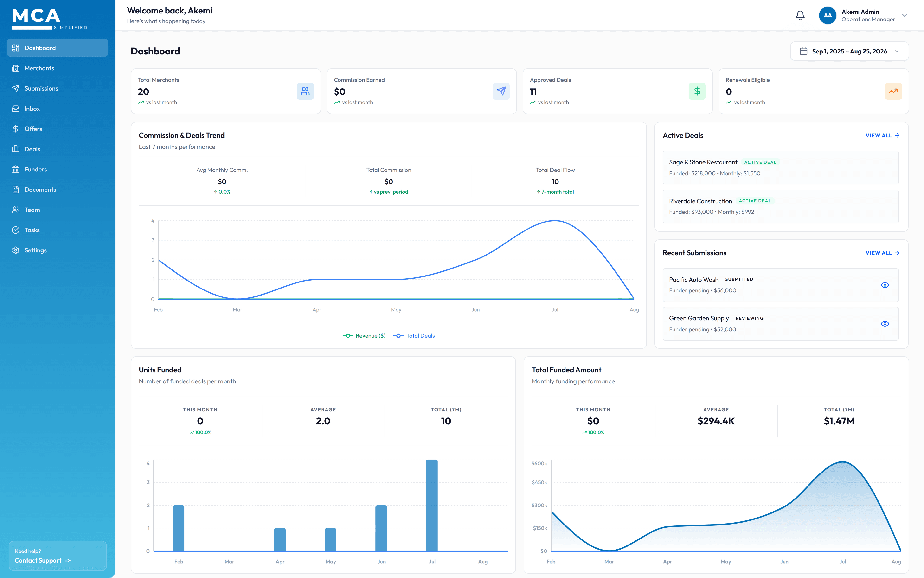Click the Documents file icon in sidebar
Screen dimensions: 924x578
pos(16,190)
